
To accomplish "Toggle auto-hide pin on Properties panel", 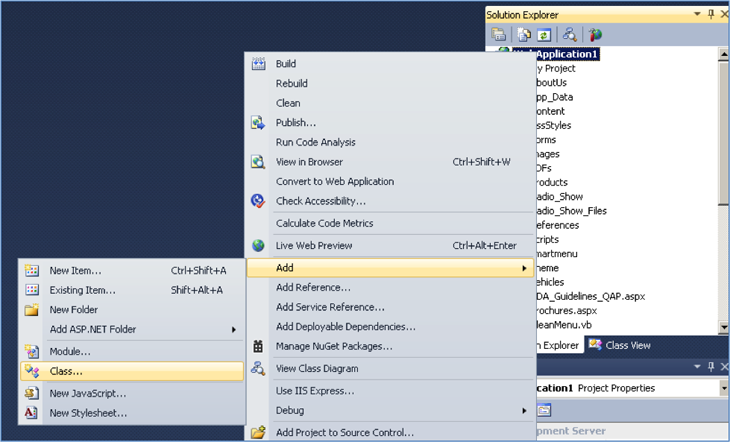I will (x=711, y=367).
